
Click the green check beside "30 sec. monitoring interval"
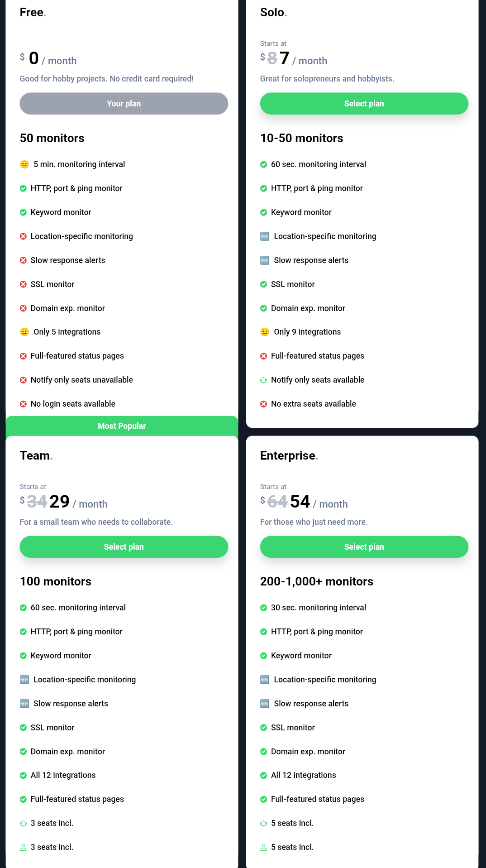click(x=263, y=608)
